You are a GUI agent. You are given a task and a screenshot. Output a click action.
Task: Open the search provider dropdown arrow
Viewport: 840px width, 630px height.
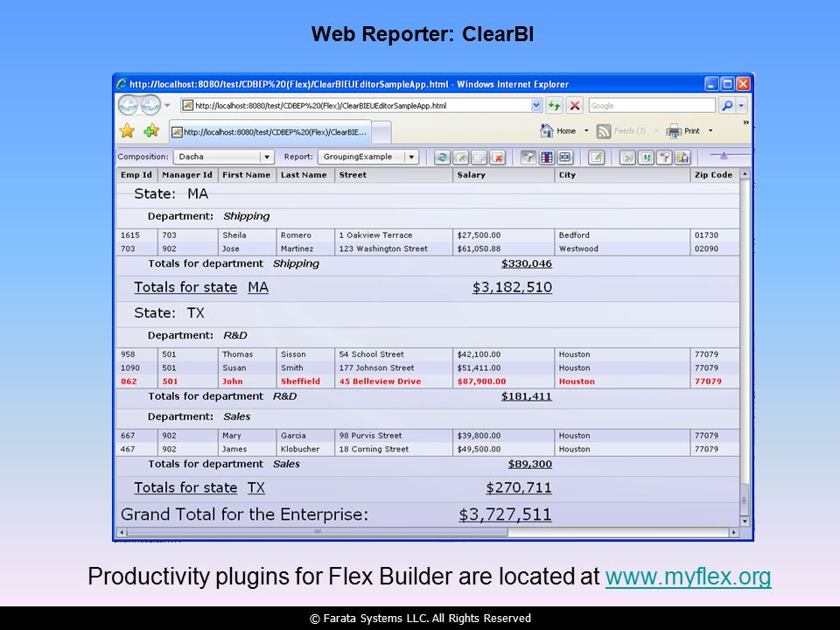coord(741,106)
